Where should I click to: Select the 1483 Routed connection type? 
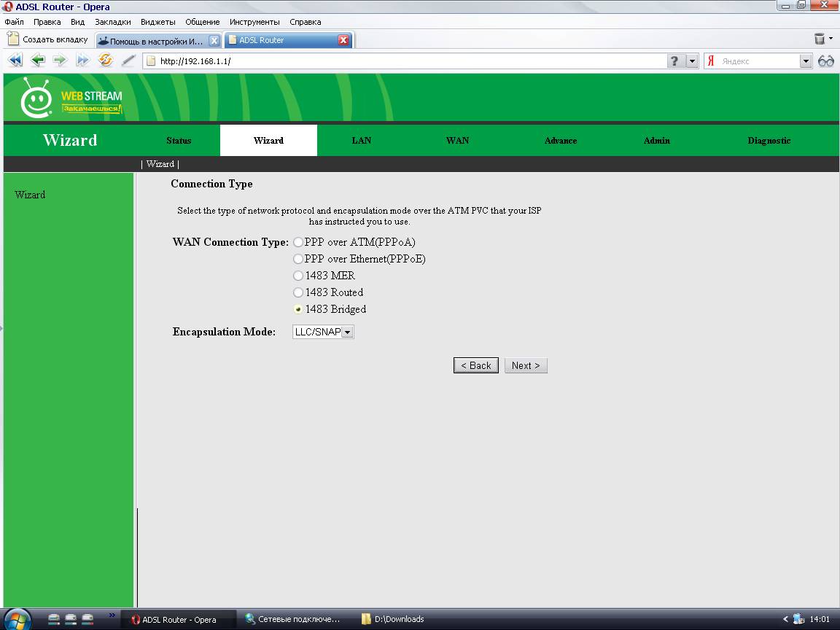tap(298, 292)
